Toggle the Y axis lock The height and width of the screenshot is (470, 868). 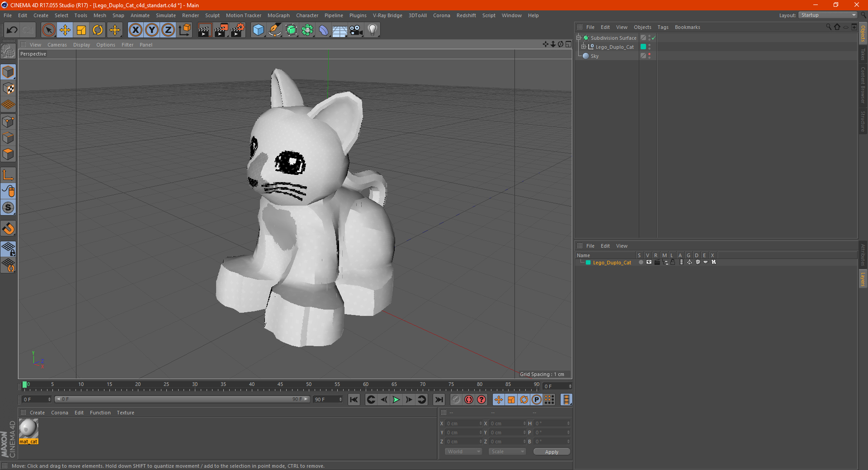(152, 30)
